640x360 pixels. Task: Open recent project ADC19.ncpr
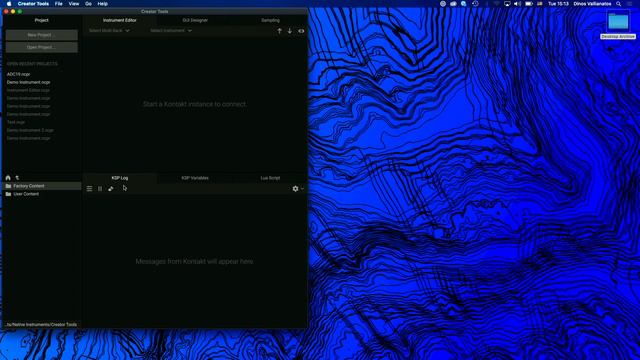(18, 74)
